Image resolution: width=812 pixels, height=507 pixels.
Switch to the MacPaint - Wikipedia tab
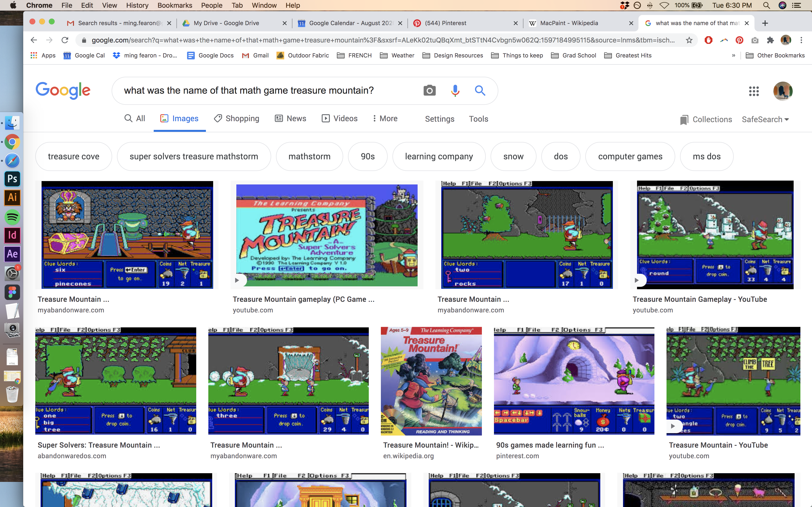(569, 23)
